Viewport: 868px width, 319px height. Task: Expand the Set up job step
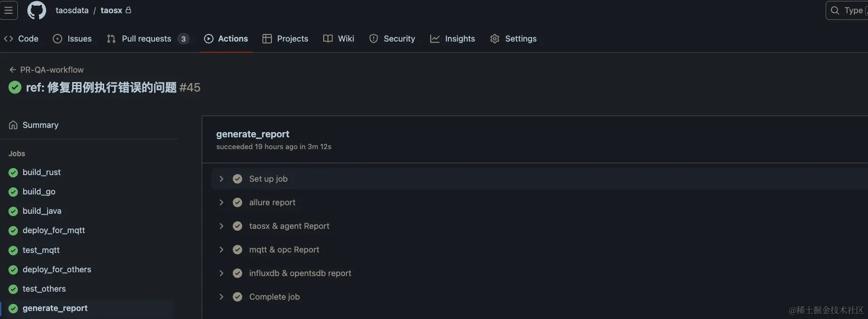coord(221,179)
